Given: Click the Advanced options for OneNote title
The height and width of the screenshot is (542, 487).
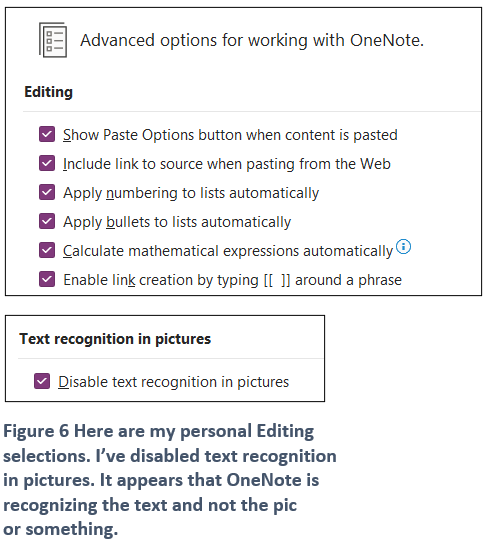Looking at the screenshot, I should pyautogui.click(x=252, y=40).
